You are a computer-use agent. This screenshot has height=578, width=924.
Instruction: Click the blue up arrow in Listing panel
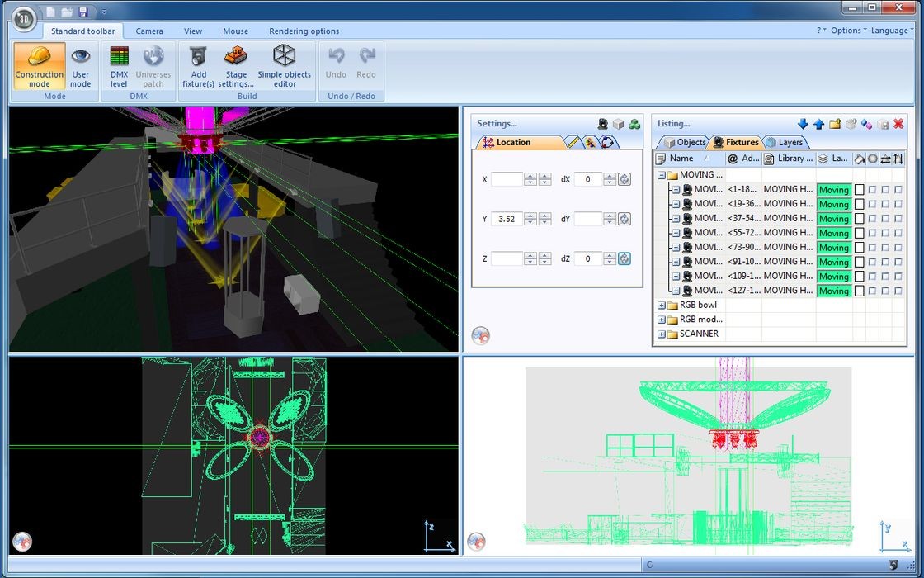click(x=818, y=124)
